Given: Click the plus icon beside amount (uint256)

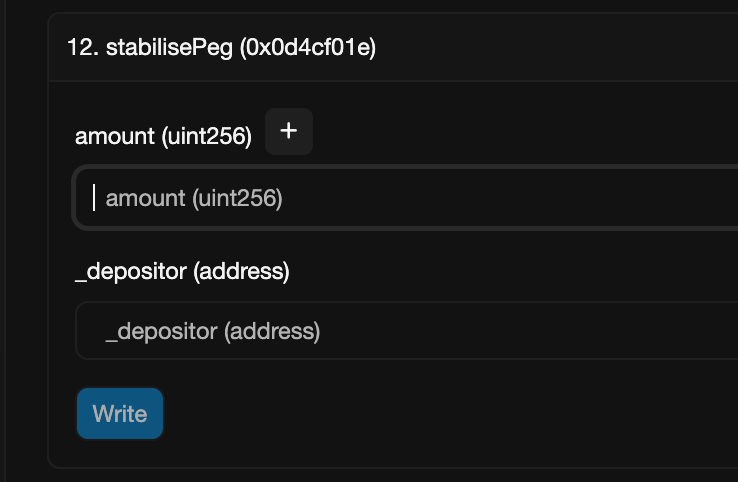Looking at the screenshot, I should click(289, 131).
